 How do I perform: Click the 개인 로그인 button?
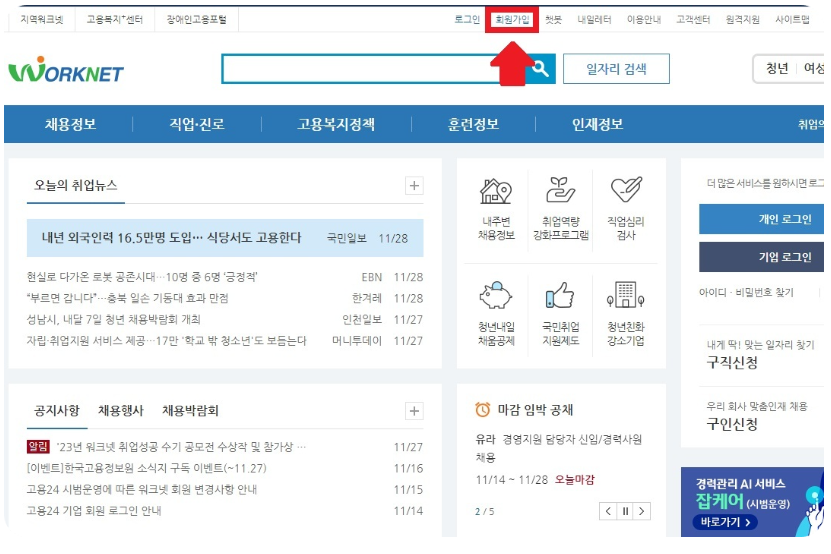(x=762, y=219)
